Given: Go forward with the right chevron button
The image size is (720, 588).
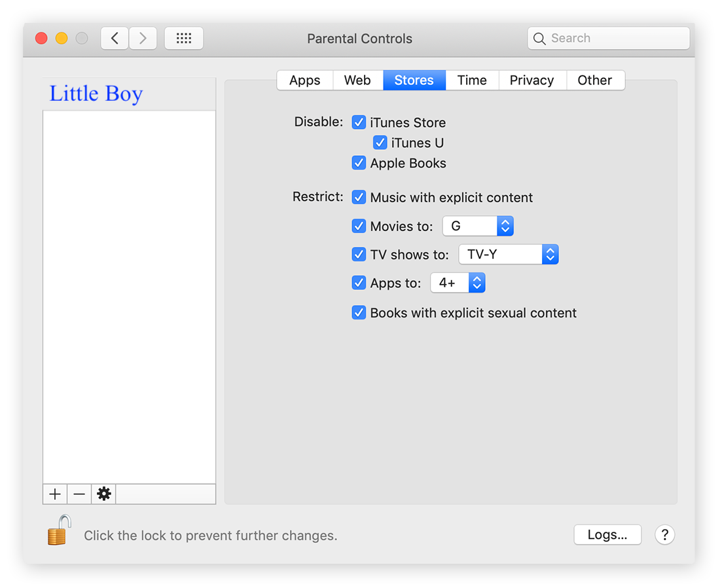Looking at the screenshot, I should (x=143, y=39).
